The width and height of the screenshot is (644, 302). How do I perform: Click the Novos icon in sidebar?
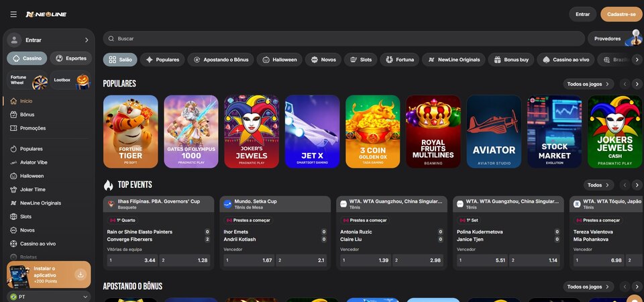coord(13,230)
